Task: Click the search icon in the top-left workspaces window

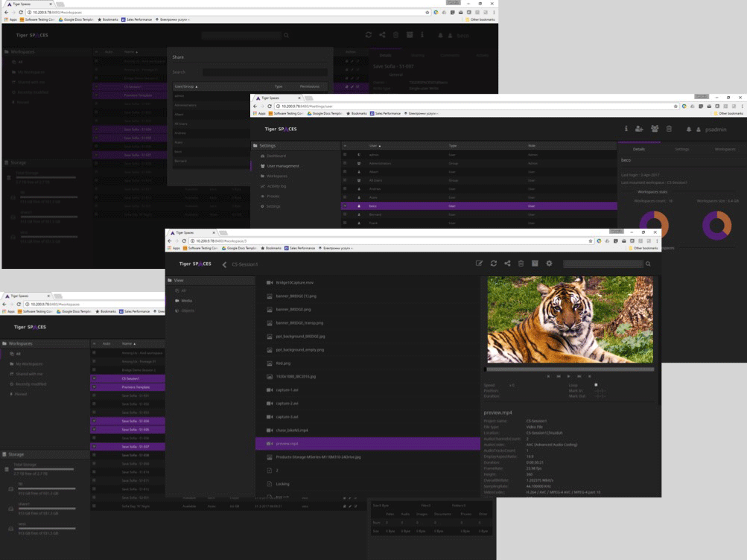Action: point(286,35)
